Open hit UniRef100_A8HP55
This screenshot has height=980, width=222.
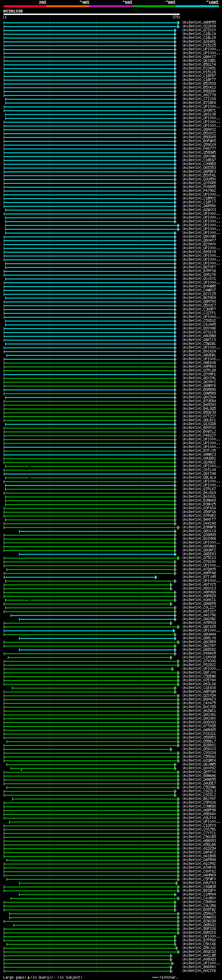[x=199, y=23]
